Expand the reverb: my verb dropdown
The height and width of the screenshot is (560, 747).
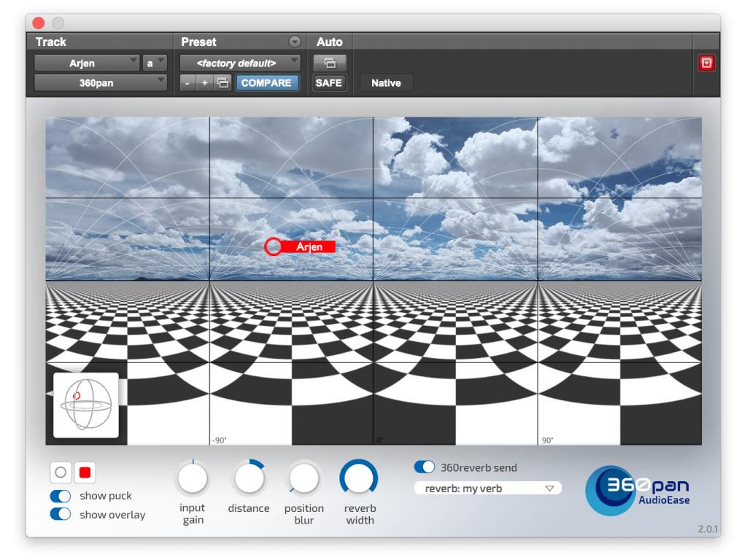(487, 489)
